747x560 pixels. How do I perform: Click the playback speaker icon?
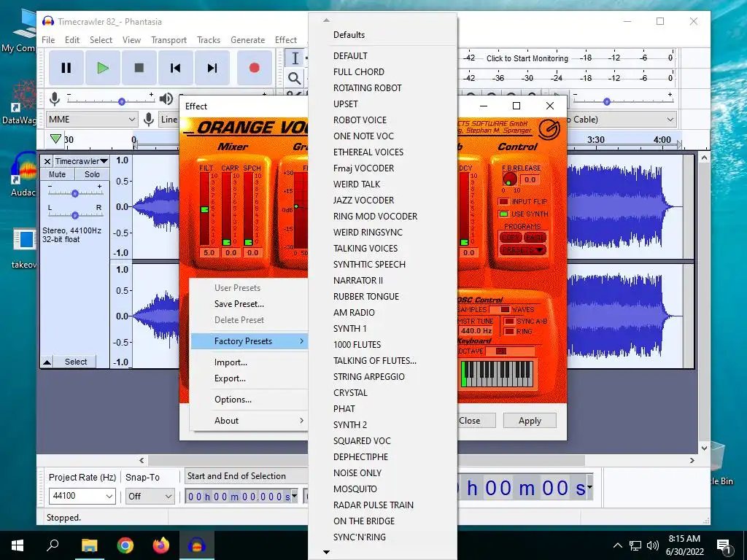[166, 99]
